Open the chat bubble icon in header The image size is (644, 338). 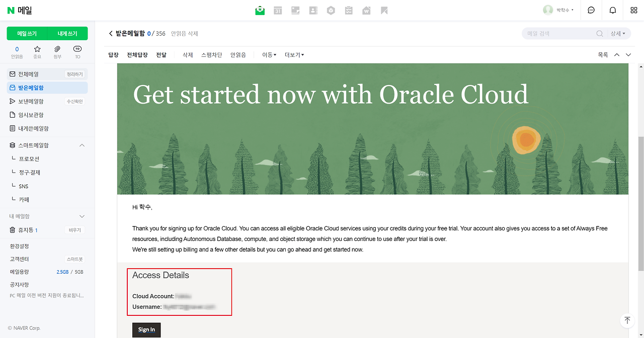[591, 10]
